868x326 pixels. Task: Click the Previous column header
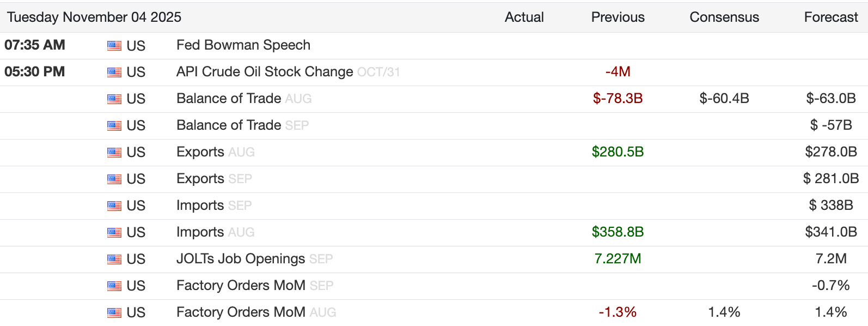618,17
